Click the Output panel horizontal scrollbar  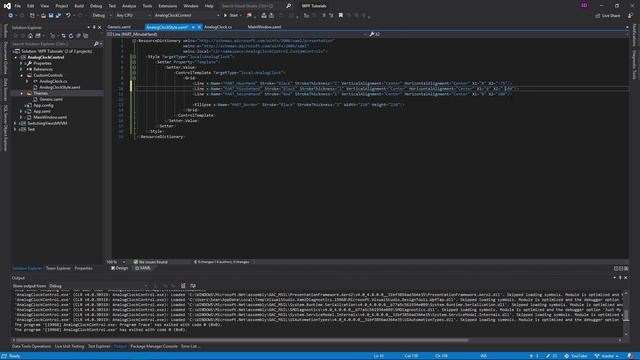pos(242,340)
